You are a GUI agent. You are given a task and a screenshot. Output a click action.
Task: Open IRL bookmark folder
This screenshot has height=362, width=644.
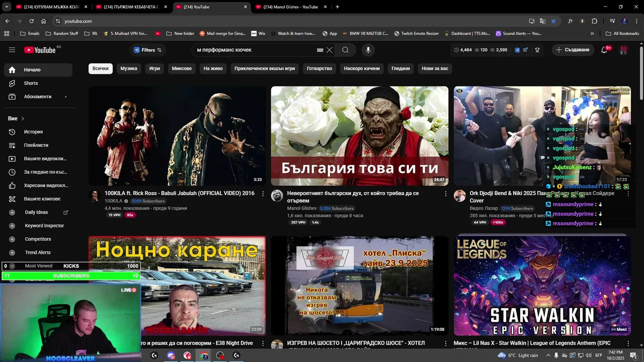(x=91, y=33)
